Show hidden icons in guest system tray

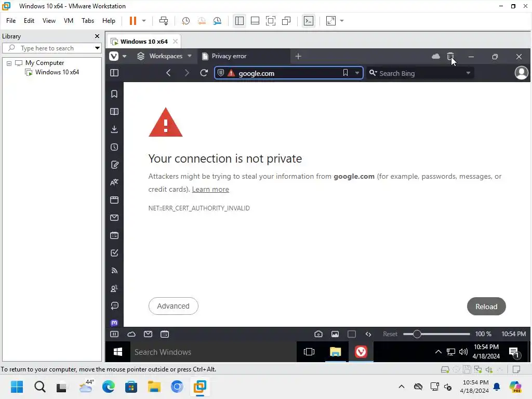click(438, 352)
